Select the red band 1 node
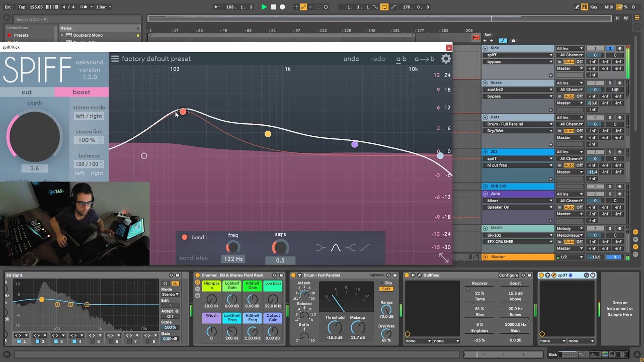The height and width of the screenshot is (362, 644). point(183,111)
